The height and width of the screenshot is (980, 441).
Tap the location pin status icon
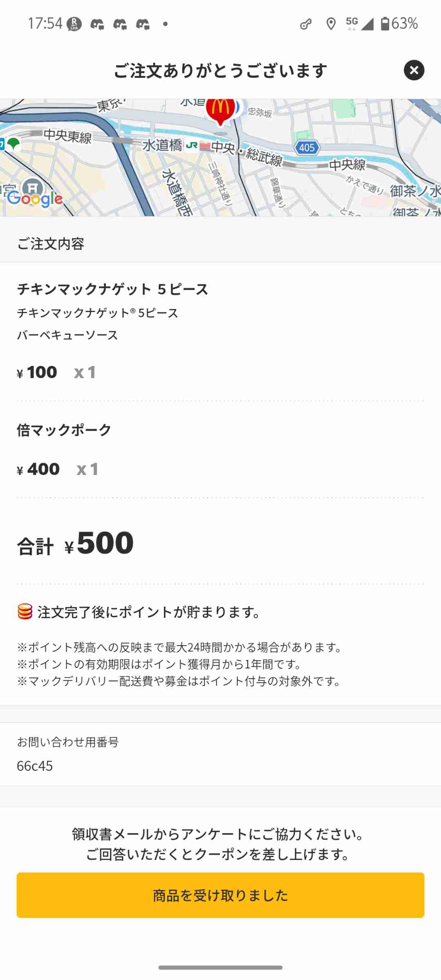(x=331, y=24)
